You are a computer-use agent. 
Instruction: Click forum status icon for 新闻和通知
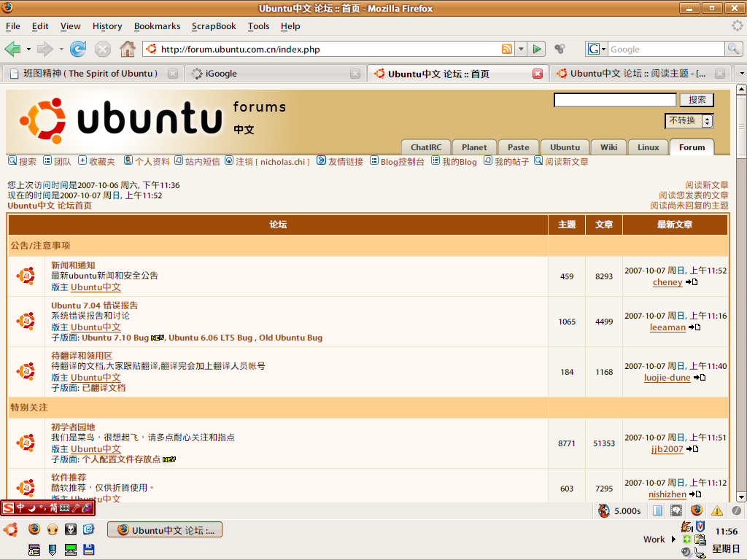click(26, 276)
